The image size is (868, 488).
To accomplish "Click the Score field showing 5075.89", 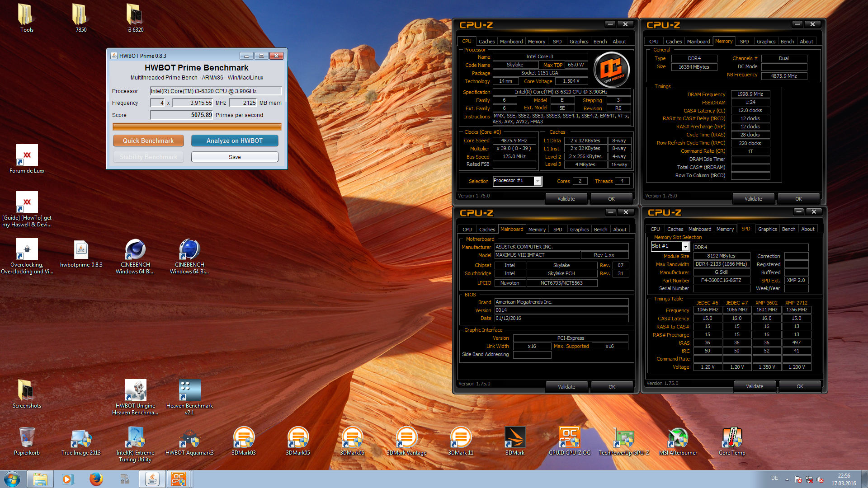I will [181, 115].
